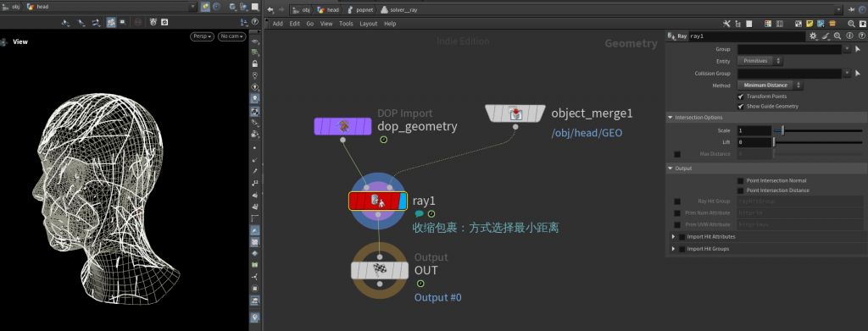The image size is (868, 331).
Task: Click the Lift value field
Action: pos(754,142)
